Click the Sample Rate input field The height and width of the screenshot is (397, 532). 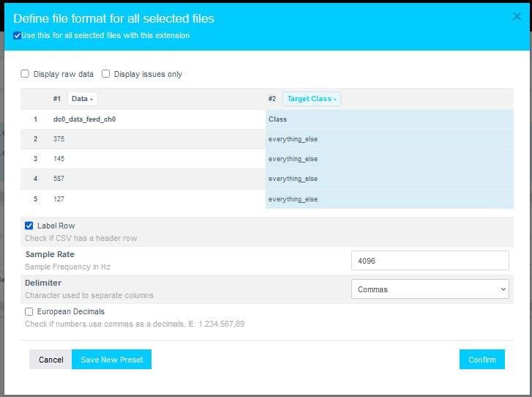tap(430, 261)
